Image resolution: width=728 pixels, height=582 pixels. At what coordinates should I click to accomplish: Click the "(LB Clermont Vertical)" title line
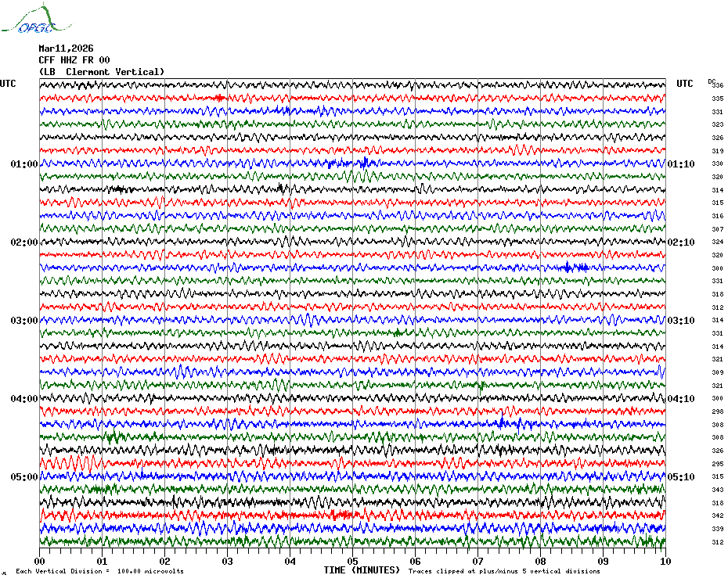[102, 72]
